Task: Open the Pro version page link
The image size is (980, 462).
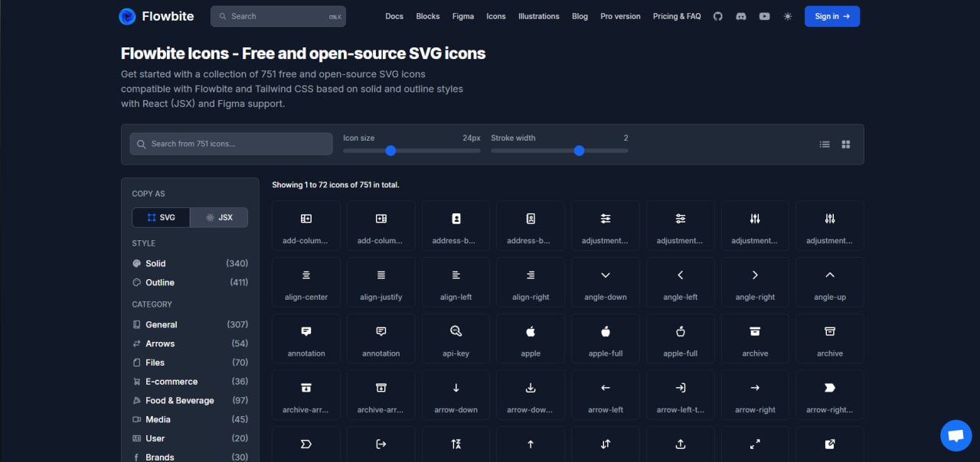Action: pyautogui.click(x=621, y=16)
